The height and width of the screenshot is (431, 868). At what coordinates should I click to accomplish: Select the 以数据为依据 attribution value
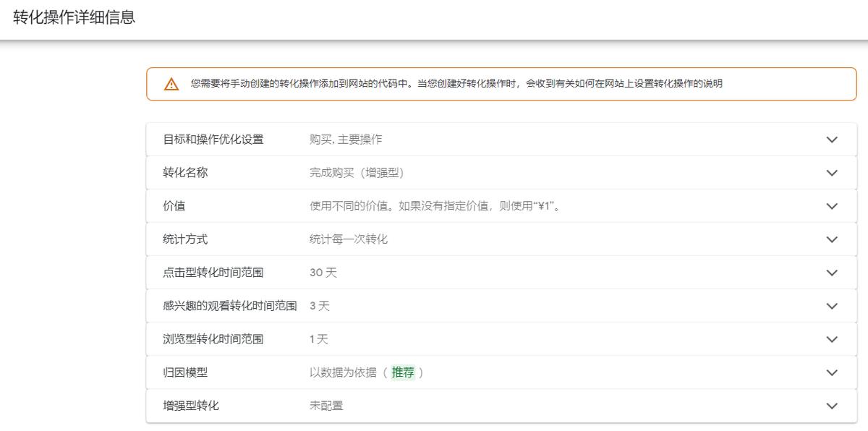click(340, 372)
